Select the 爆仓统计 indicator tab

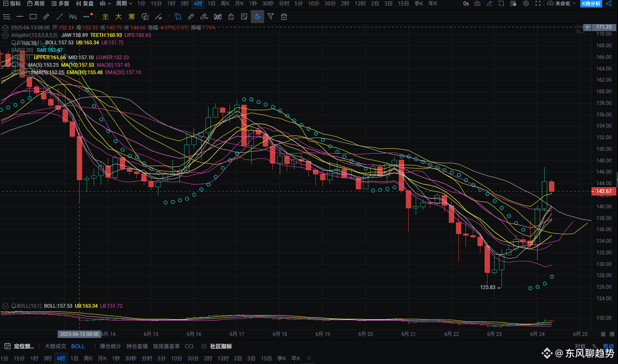(110, 346)
